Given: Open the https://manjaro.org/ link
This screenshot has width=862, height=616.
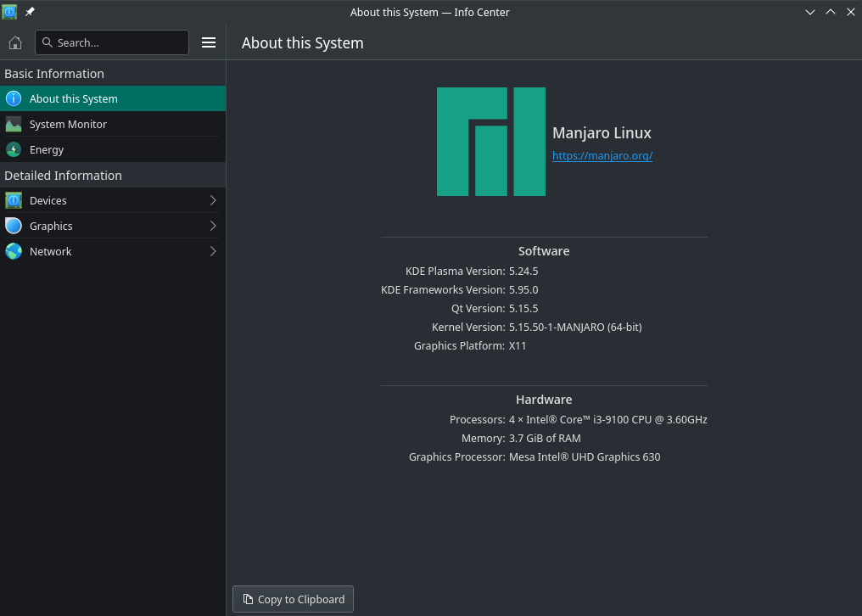Looking at the screenshot, I should [602, 155].
